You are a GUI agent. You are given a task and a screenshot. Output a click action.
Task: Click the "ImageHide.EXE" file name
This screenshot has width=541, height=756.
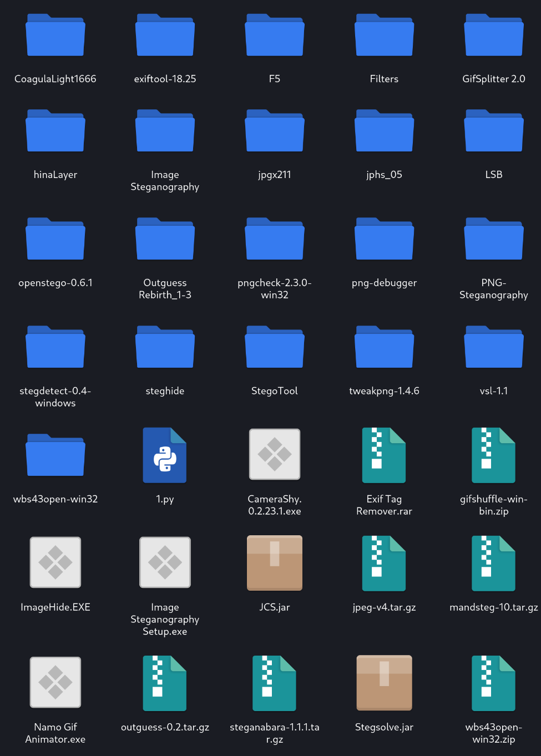tap(55, 607)
